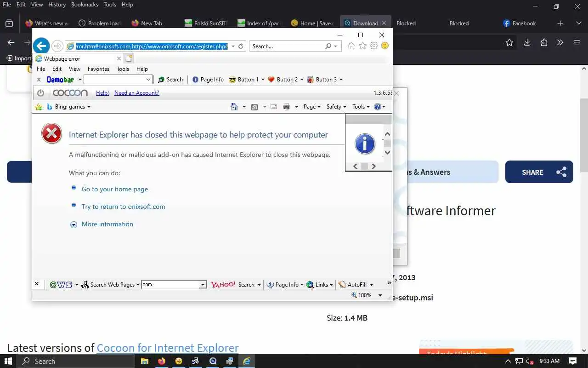Image resolution: width=588 pixels, height=368 pixels.
Task: Toggle the Cocoon power button
Action: [x=40, y=93]
